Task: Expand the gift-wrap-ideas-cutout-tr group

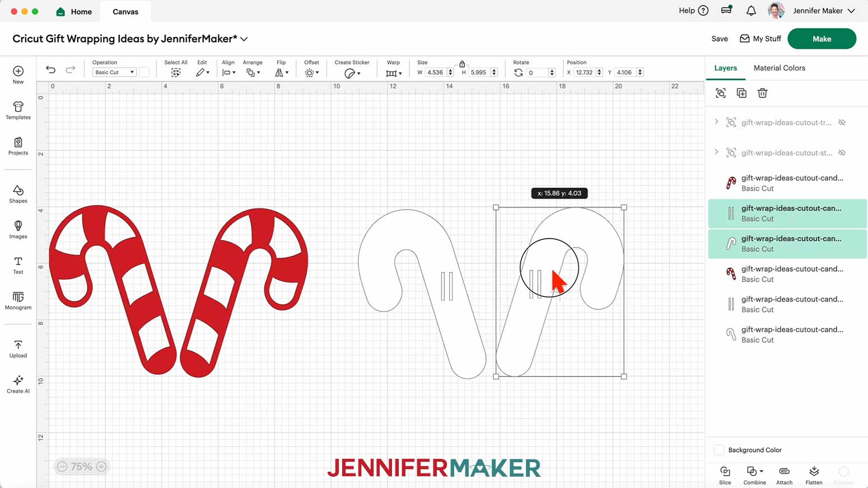Action: click(716, 122)
